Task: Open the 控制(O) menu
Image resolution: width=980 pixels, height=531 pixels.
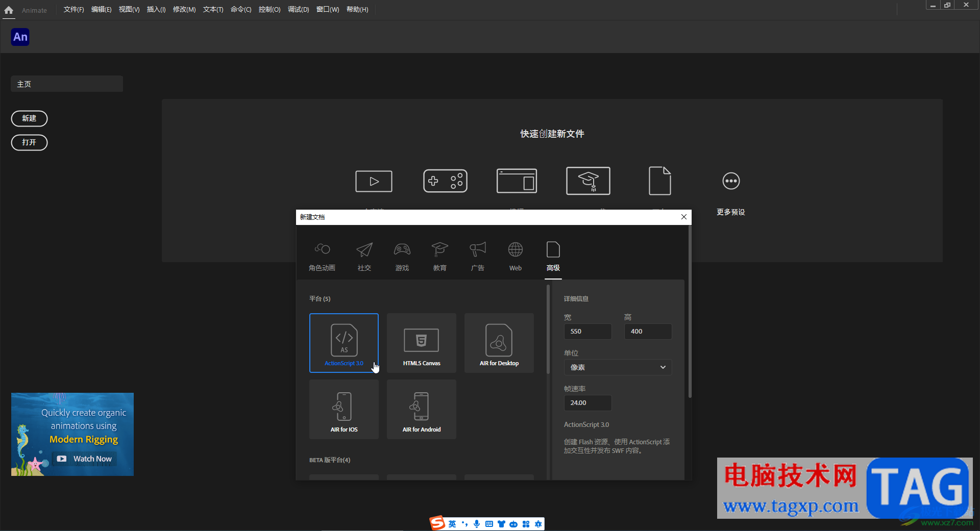Action: [x=269, y=10]
